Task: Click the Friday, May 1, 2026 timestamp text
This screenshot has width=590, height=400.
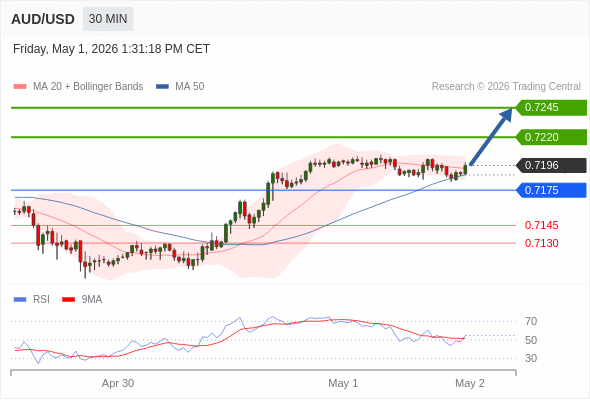Action: [111, 49]
